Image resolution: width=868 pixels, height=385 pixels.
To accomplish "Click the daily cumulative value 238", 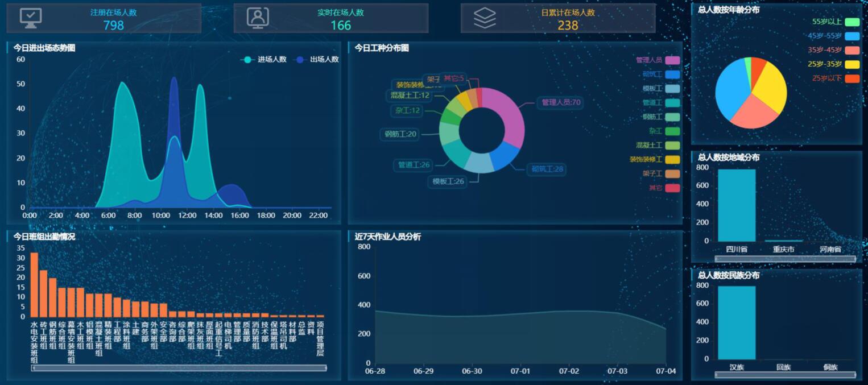I will [x=568, y=25].
